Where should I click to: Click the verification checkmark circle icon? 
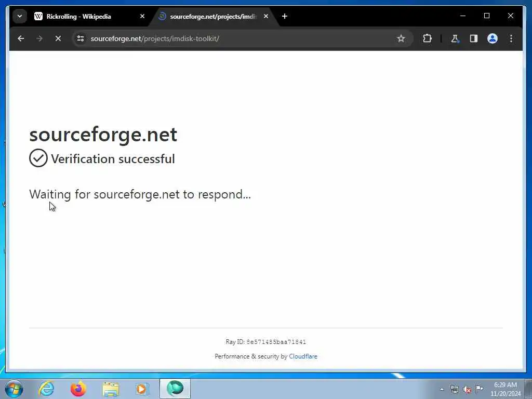click(38, 158)
